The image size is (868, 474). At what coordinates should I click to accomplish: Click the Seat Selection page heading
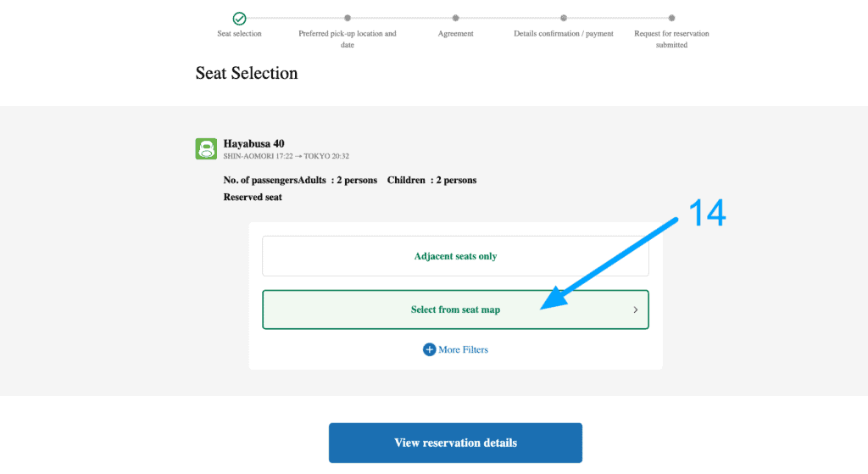point(247,73)
